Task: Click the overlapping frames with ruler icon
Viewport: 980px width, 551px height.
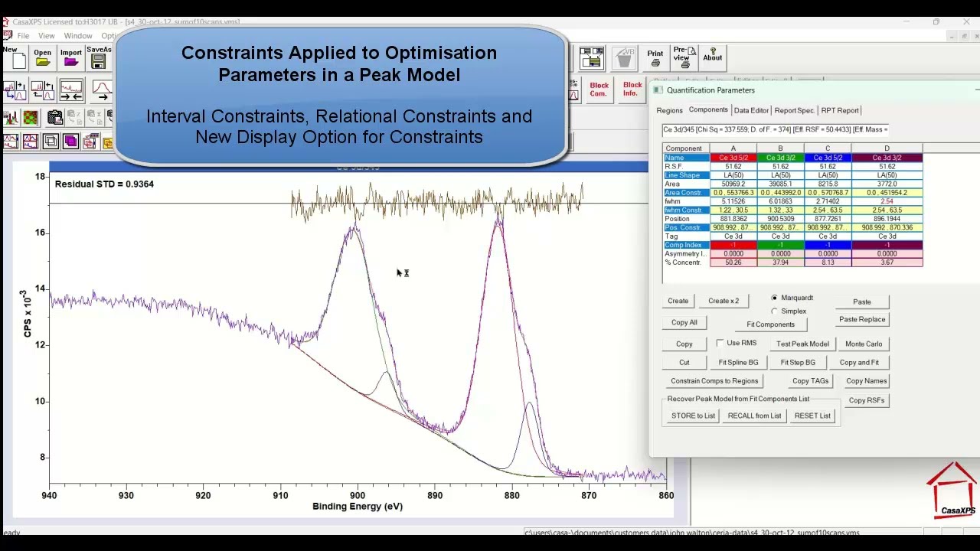Action: coord(90,142)
